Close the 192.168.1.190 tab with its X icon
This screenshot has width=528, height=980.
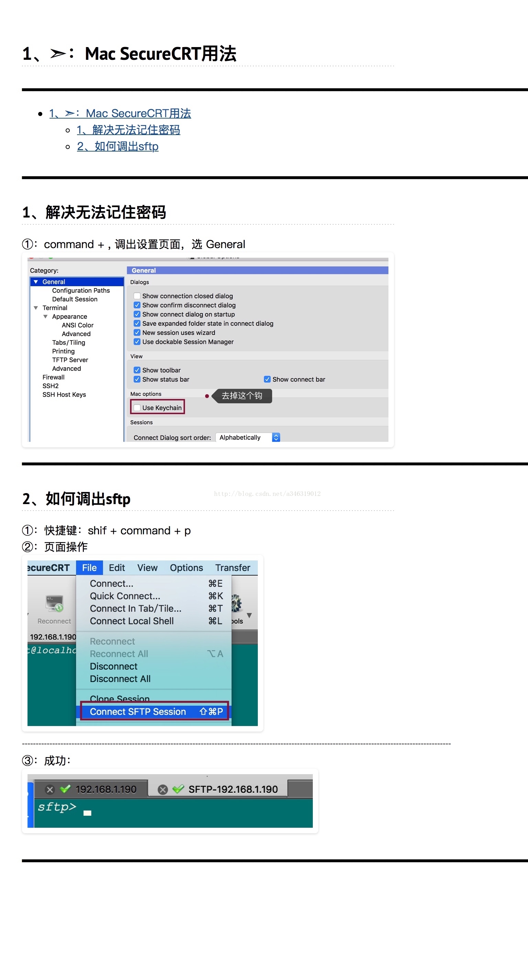(50, 789)
